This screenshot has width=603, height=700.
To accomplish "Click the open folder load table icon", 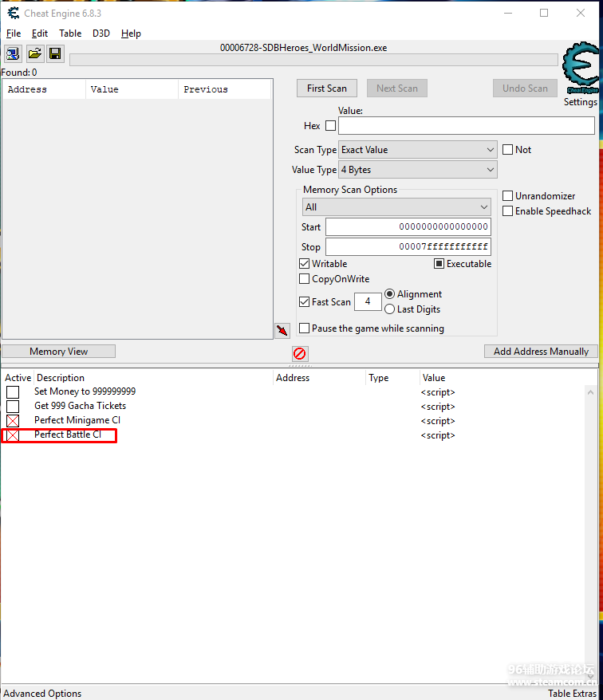I will pos(35,53).
